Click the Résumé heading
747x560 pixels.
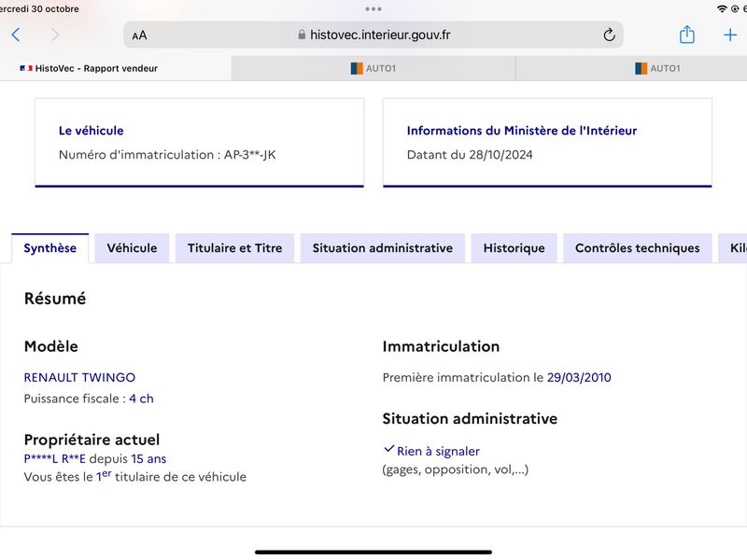point(55,299)
